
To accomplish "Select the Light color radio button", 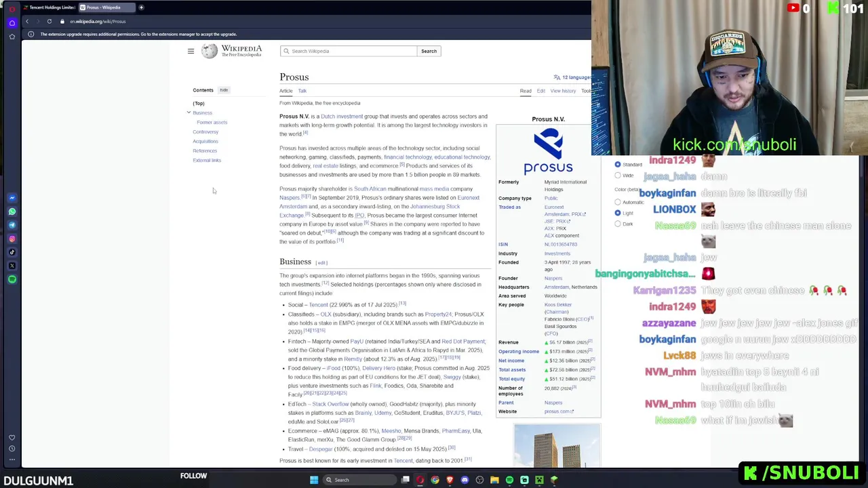I will (x=618, y=213).
